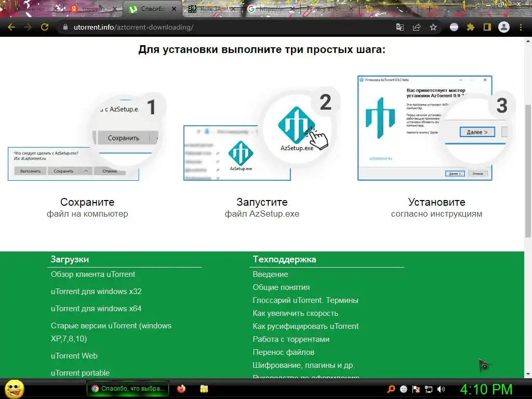The height and width of the screenshot is (399, 532).
Task: Click scrollbar up arrow
Action: pyautogui.click(x=528, y=41)
